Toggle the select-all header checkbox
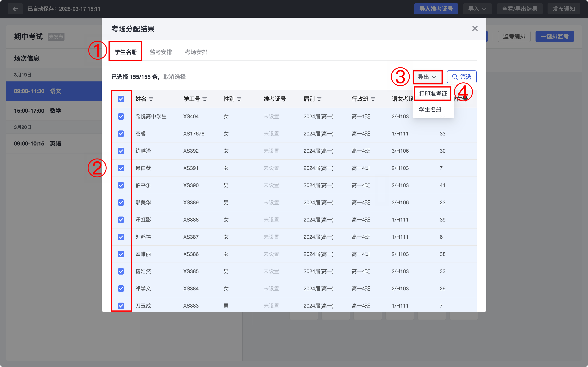The image size is (588, 367). pyautogui.click(x=121, y=99)
